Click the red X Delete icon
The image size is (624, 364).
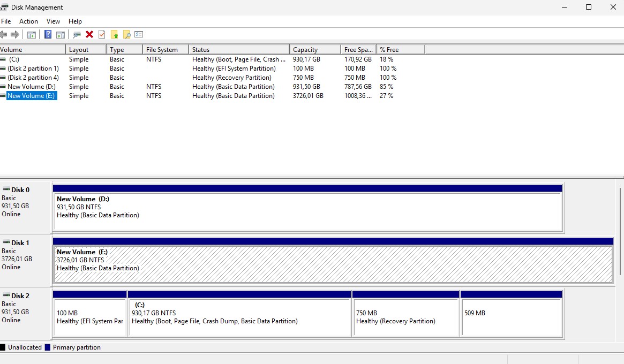click(89, 35)
